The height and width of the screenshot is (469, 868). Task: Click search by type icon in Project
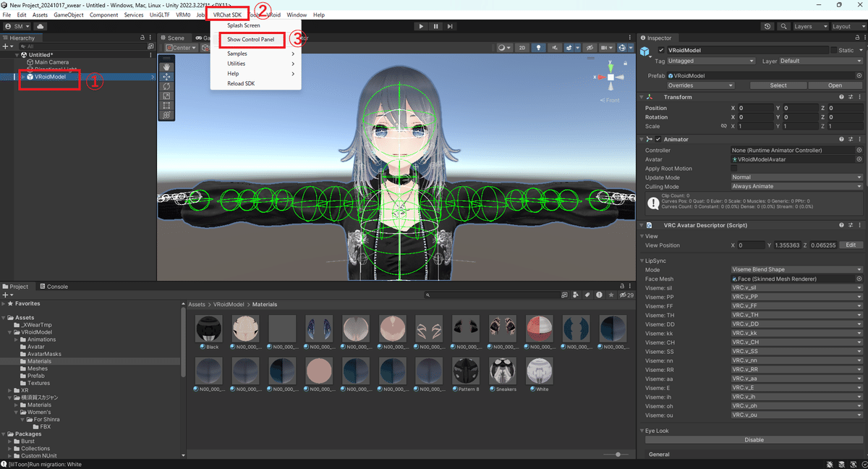(574, 295)
